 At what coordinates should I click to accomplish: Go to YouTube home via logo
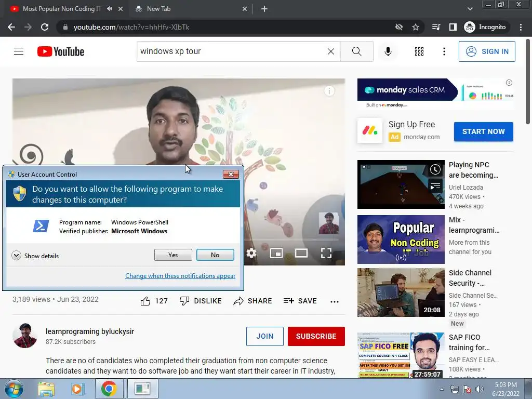pyautogui.click(x=61, y=51)
